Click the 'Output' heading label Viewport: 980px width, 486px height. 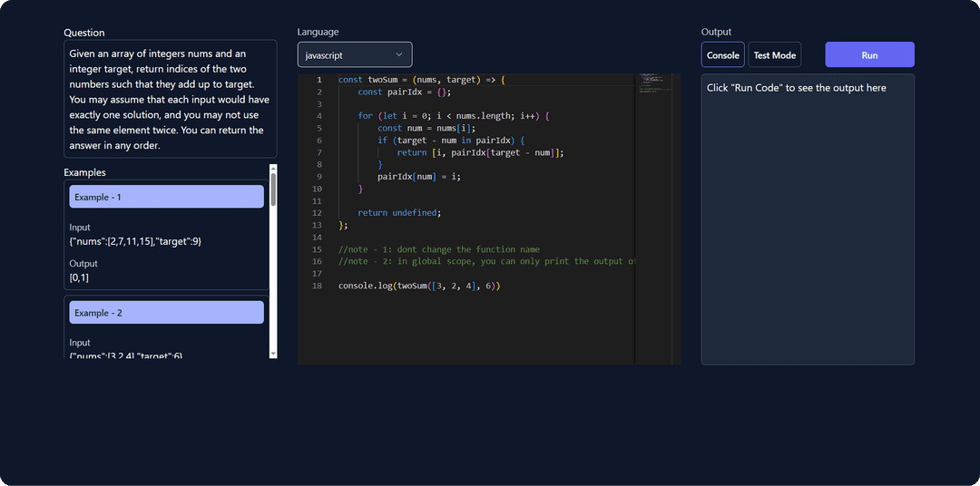point(716,32)
